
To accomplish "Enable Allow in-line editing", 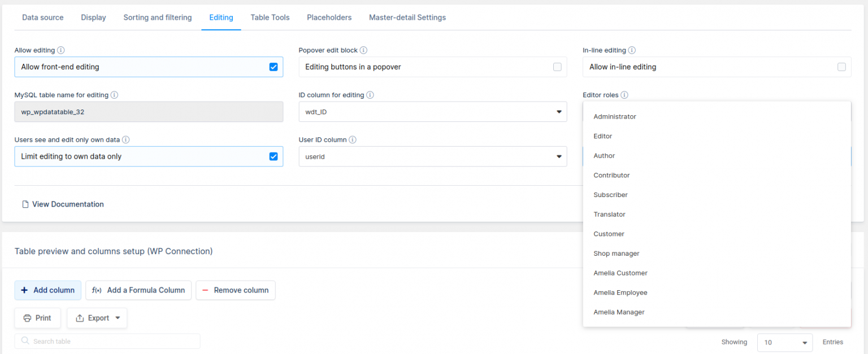I will (x=841, y=67).
